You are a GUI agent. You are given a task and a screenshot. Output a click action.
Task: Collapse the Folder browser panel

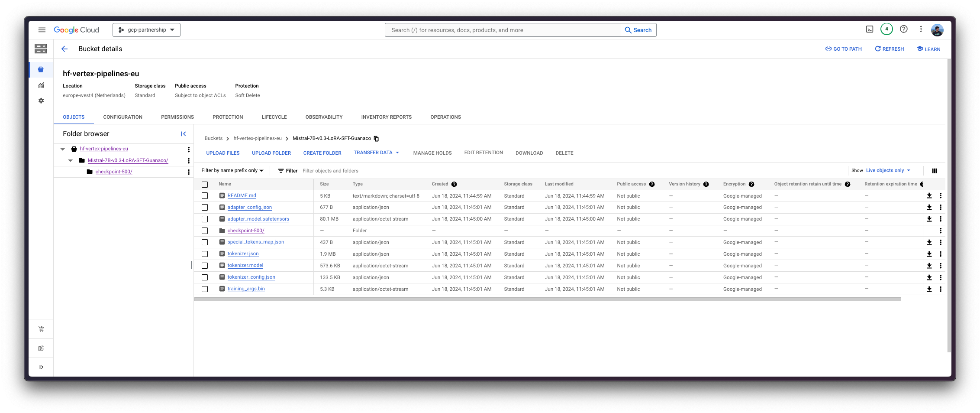pos(184,134)
